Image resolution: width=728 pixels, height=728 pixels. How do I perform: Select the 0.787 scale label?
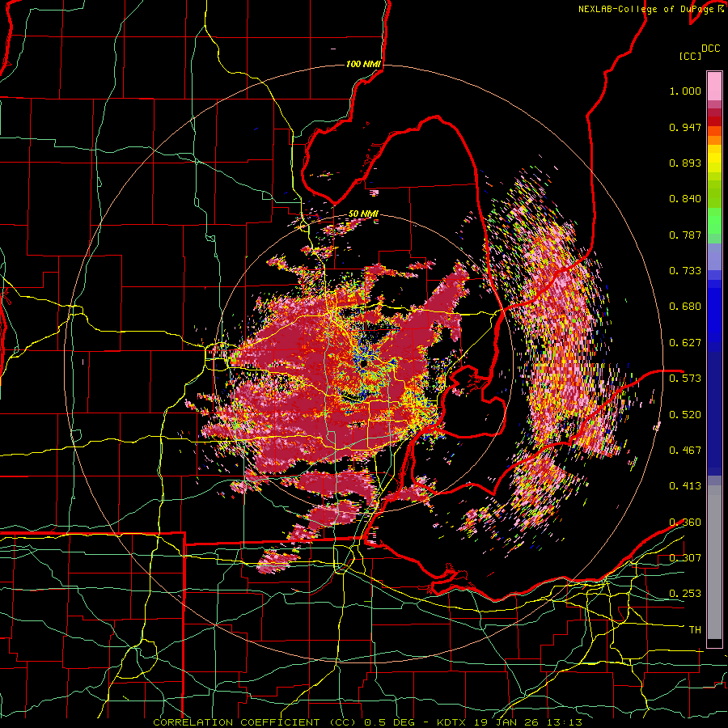pyautogui.click(x=685, y=235)
